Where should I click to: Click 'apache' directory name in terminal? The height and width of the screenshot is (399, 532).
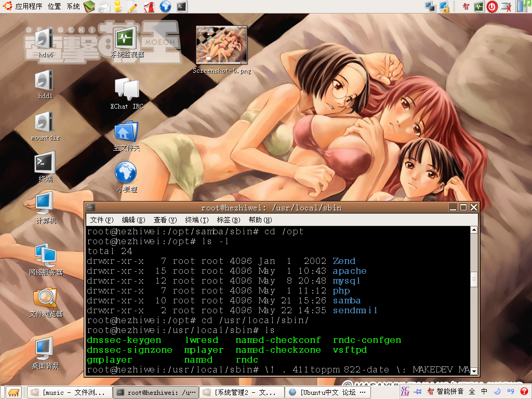pyautogui.click(x=350, y=271)
